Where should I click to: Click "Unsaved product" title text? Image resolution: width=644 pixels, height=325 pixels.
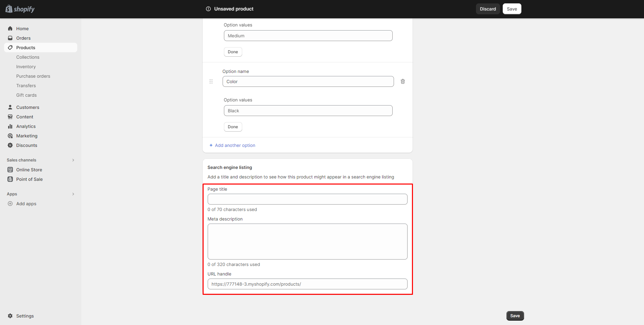[x=234, y=9]
